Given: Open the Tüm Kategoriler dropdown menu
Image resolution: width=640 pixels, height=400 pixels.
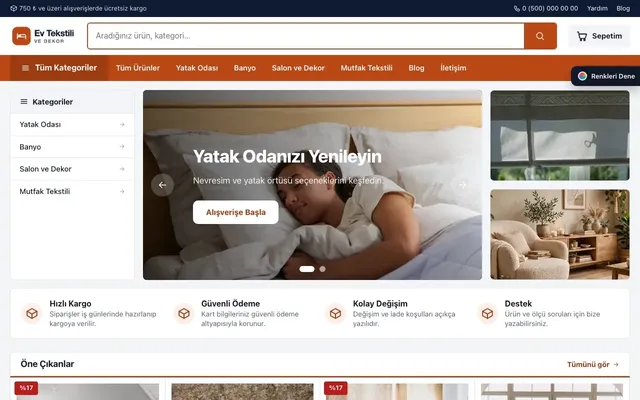Looking at the screenshot, I should [x=59, y=68].
